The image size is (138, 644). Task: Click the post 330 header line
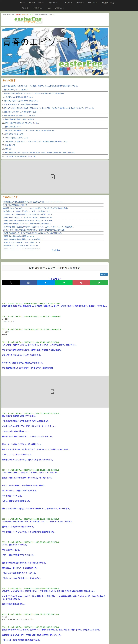(x=31, y=413)
